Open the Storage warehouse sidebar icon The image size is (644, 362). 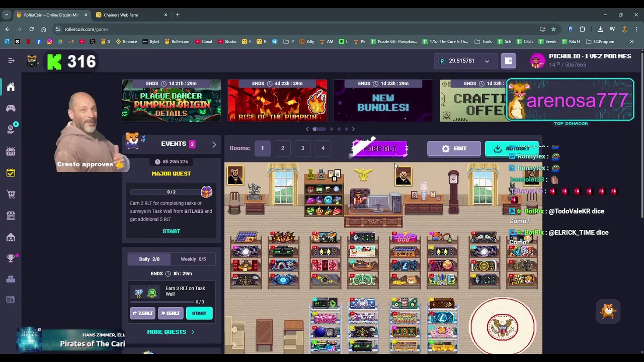[x=11, y=237]
